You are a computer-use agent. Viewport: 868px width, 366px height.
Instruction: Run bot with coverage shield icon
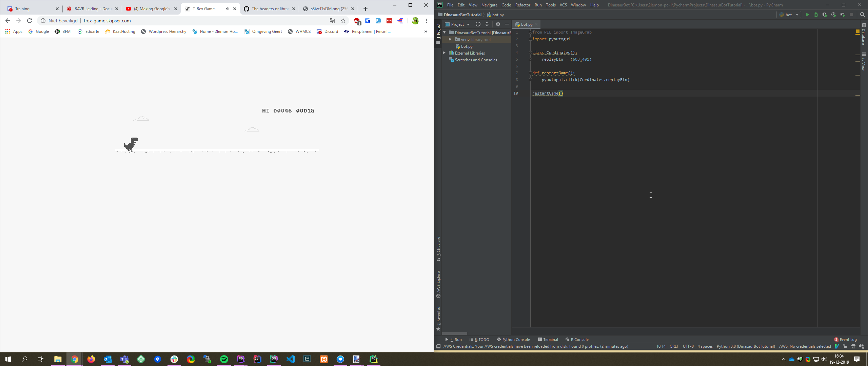click(825, 15)
